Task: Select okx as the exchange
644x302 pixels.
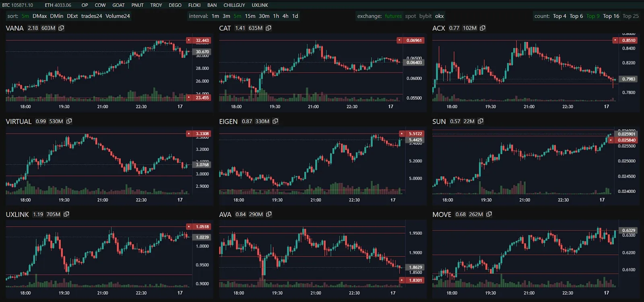Action: click(439, 16)
